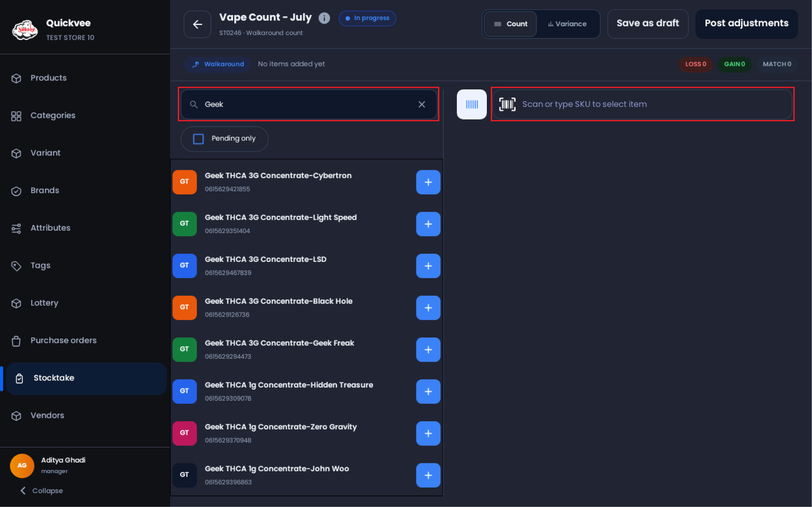Clear the Geek search with the X icon

(x=421, y=104)
